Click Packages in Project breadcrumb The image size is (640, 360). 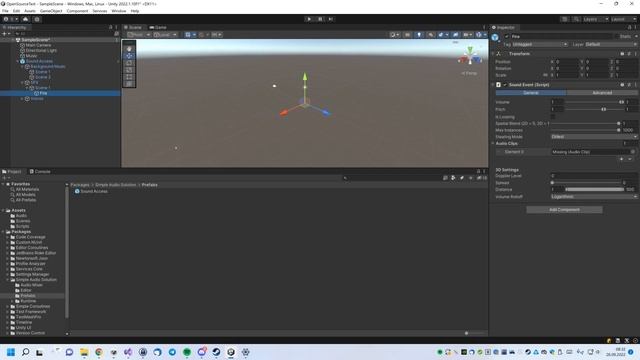(80, 185)
